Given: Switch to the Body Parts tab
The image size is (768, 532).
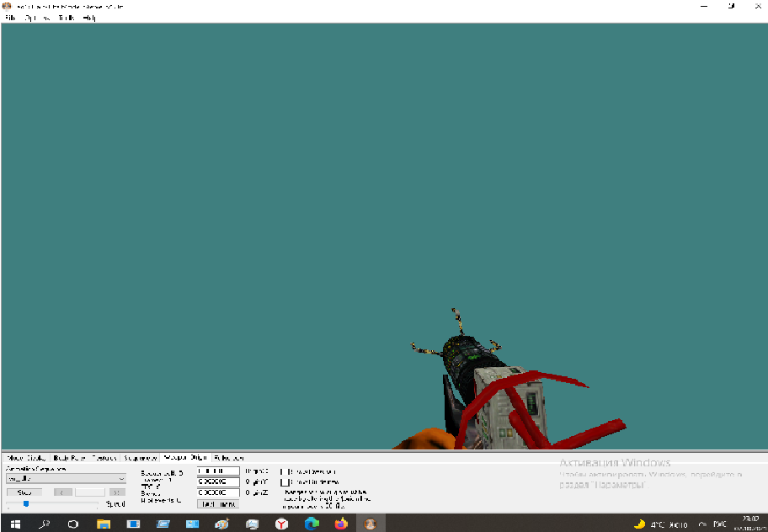Looking at the screenshot, I should 69,458.
